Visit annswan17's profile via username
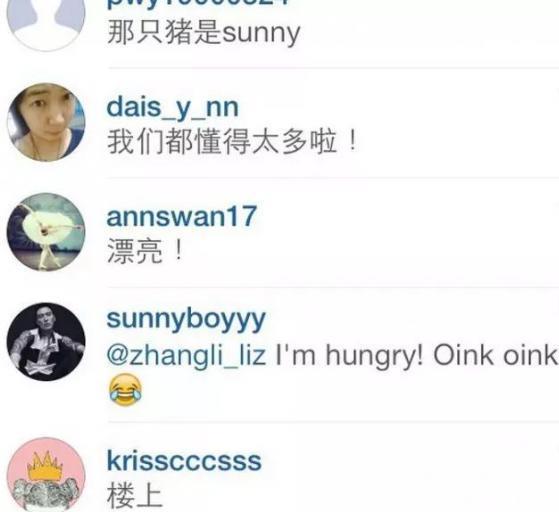The image size is (559, 512). pos(181,216)
